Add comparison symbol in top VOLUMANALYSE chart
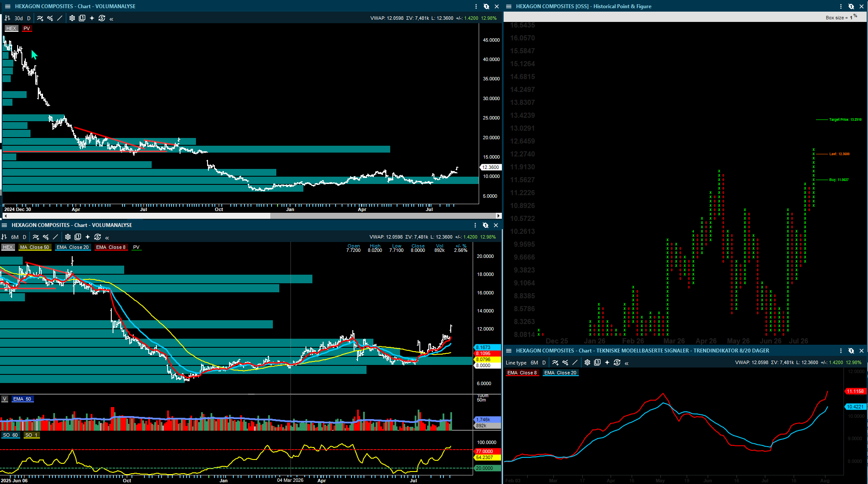This screenshot has width=868, height=484. tap(50, 18)
